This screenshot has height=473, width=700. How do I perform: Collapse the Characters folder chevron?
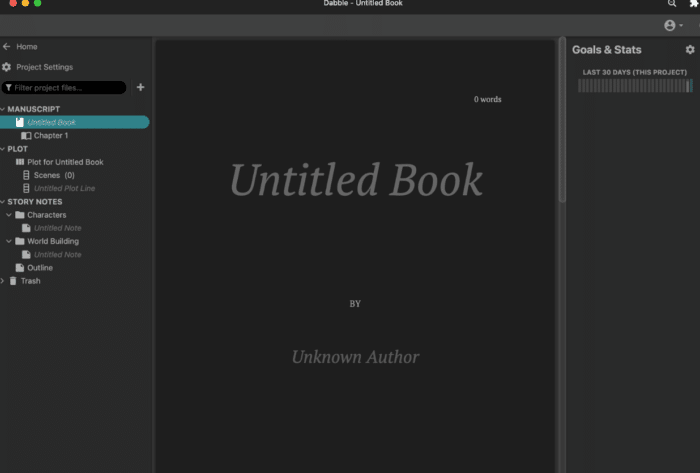8,215
